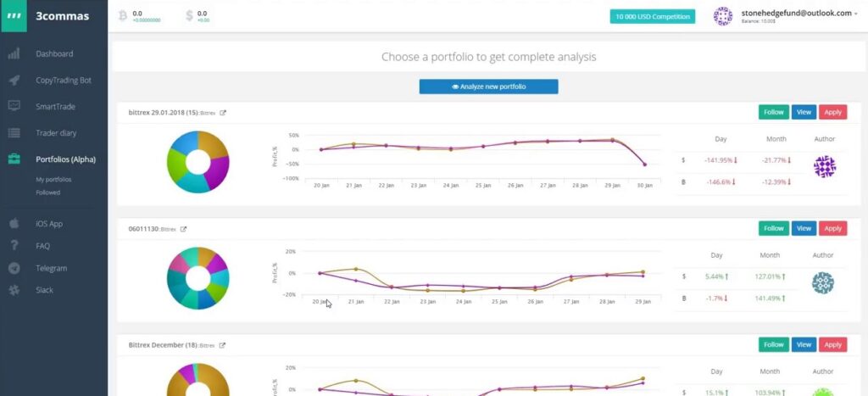Click the Slack icon in sidebar
The width and height of the screenshot is (868, 396).
pyautogui.click(x=14, y=290)
